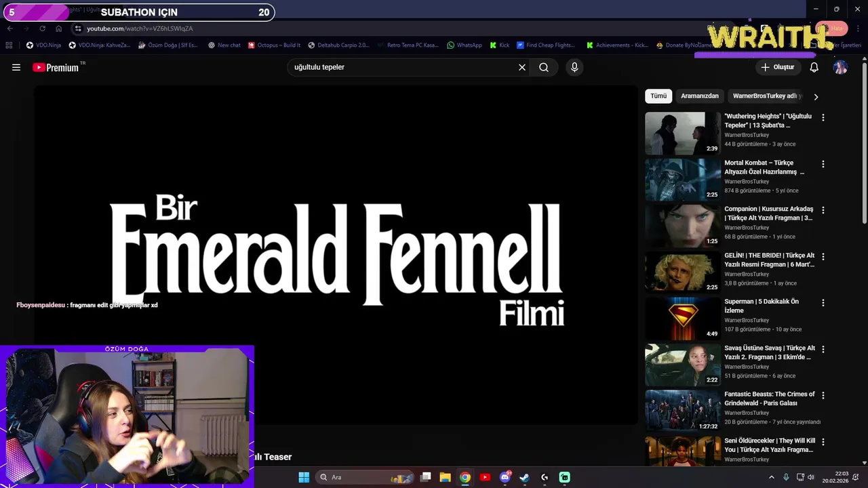
Task: Select the Tümü filter chip
Action: [x=658, y=96]
